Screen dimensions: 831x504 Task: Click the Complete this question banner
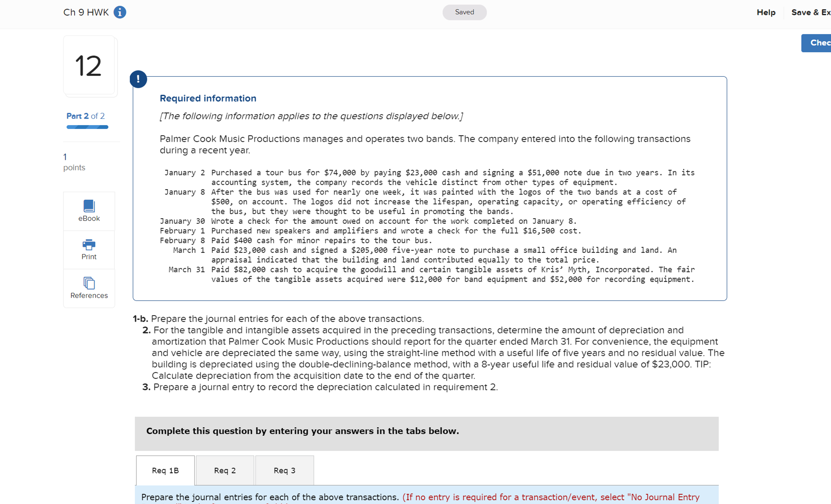coord(302,431)
